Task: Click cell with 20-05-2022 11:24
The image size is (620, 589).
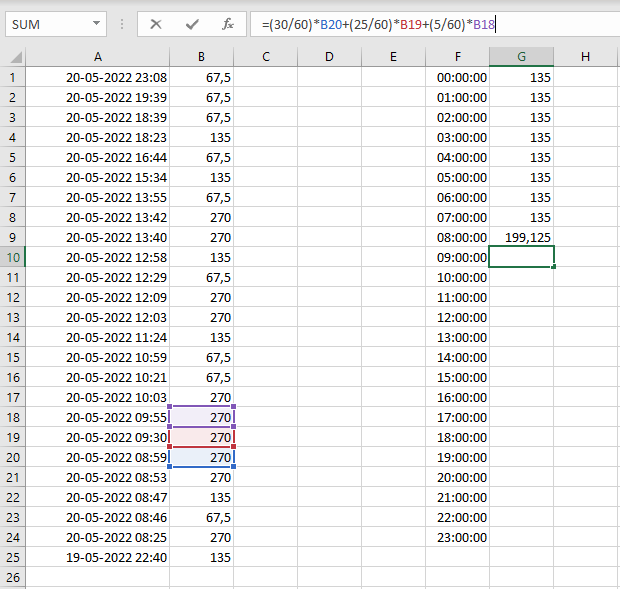Action: pyautogui.click(x=98, y=337)
